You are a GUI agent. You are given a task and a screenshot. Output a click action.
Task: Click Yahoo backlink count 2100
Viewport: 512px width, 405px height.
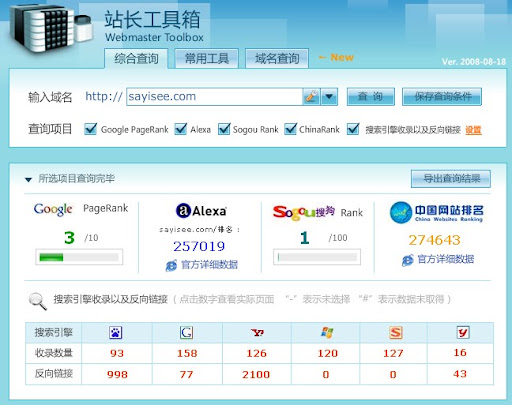(256, 374)
